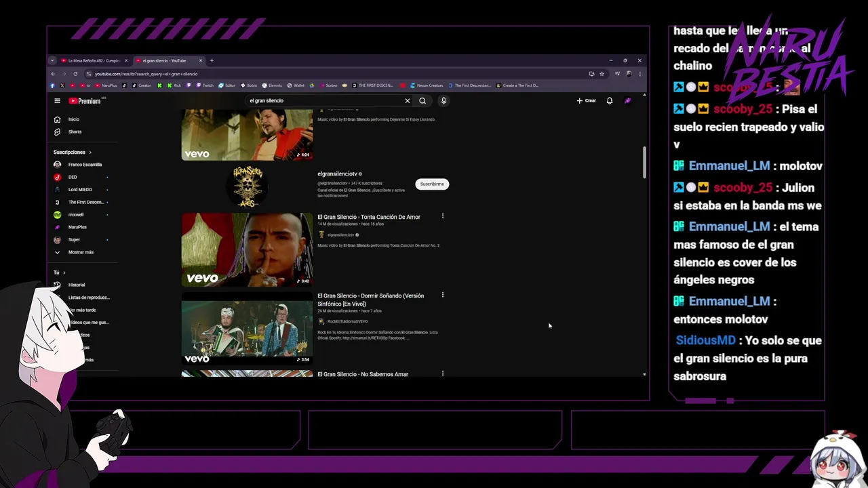Click the magnifier search button
Viewport: 868px width, 488px height.
(x=422, y=100)
